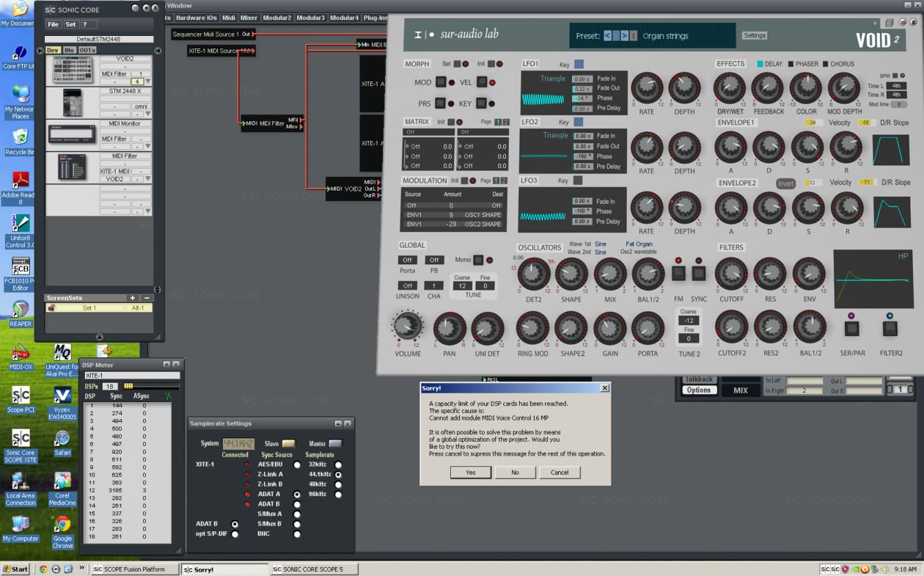The width and height of the screenshot is (924, 576).
Task: Select the STM 2448 X device thumbnail
Action: coord(72,103)
